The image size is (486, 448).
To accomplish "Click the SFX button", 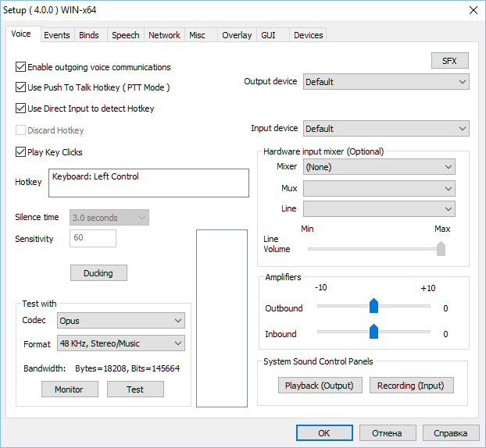I will (x=450, y=61).
